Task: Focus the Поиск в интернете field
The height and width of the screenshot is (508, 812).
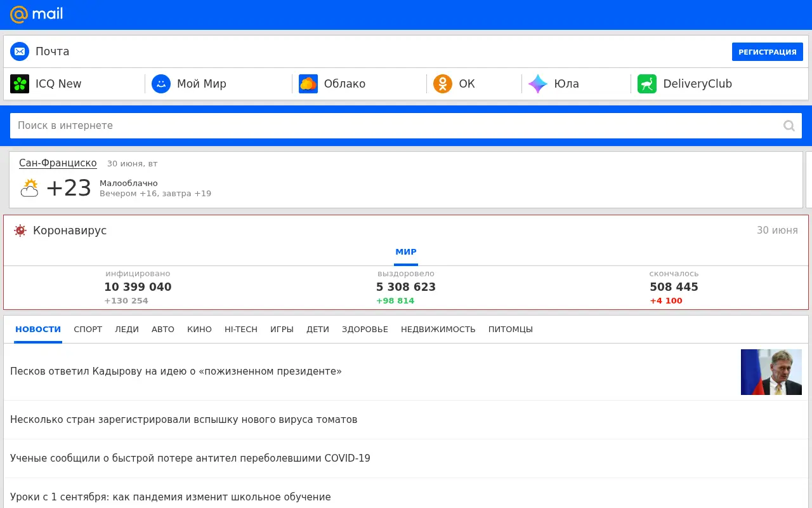Action: tap(406, 126)
